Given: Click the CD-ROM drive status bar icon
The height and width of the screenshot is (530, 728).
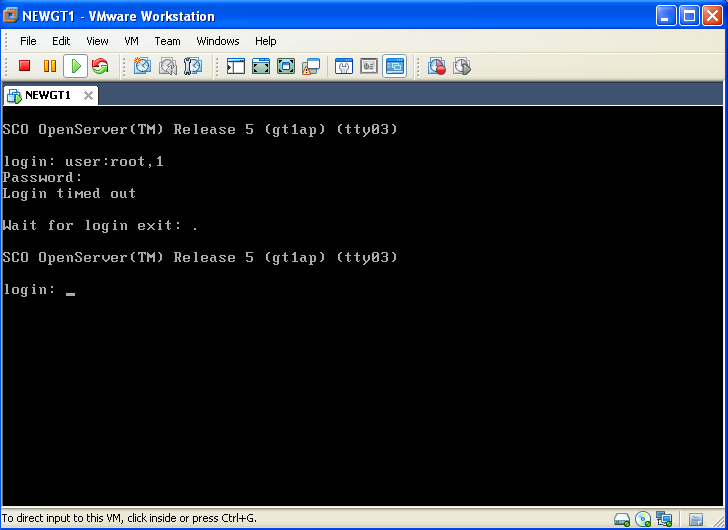Looking at the screenshot, I should coord(643,519).
